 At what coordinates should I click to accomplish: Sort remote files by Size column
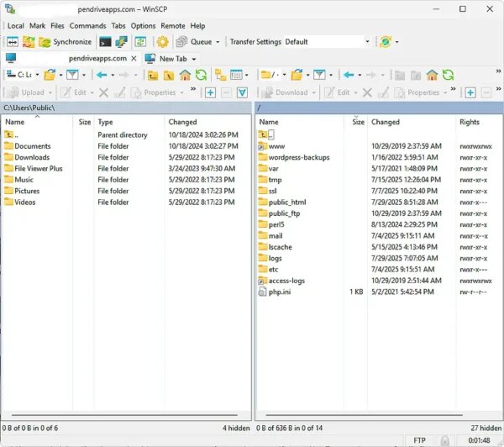358,122
